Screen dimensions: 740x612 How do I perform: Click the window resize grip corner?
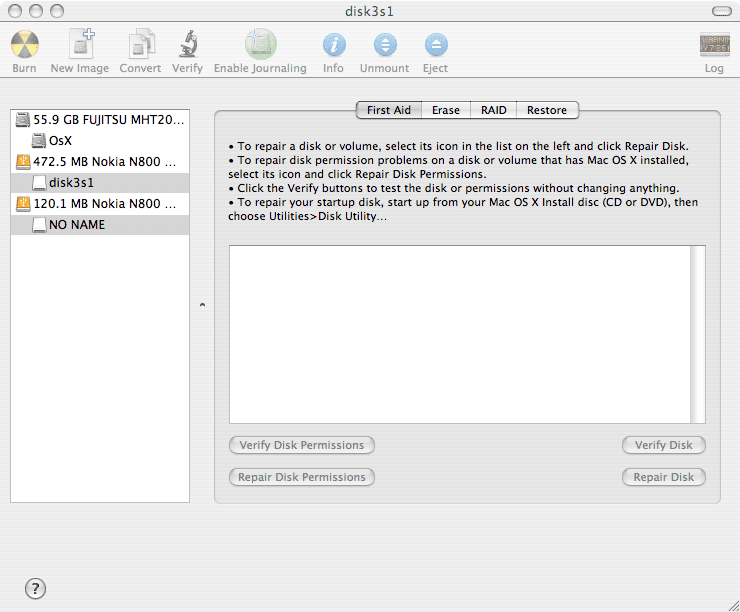point(733,605)
